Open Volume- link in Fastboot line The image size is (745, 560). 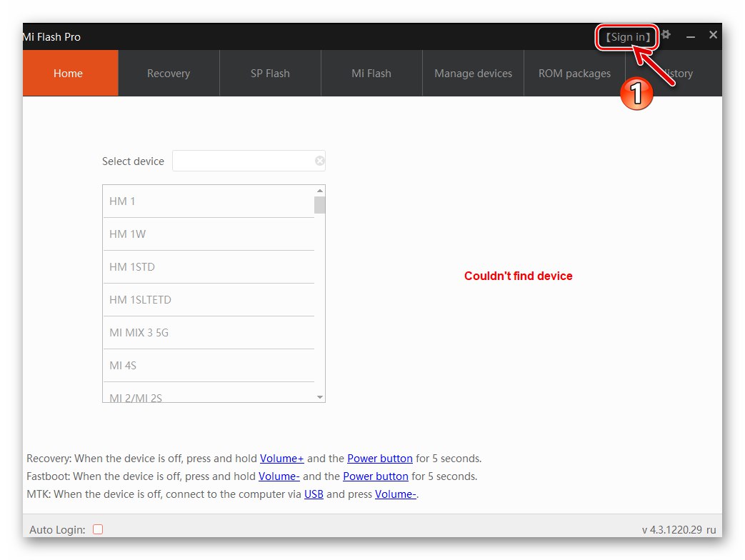click(x=279, y=476)
